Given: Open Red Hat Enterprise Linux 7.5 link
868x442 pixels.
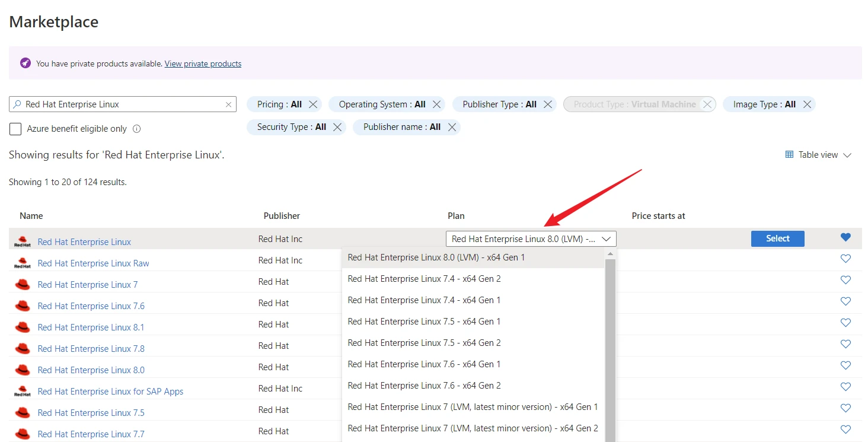Looking at the screenshot, I should (x=91, y=413).
